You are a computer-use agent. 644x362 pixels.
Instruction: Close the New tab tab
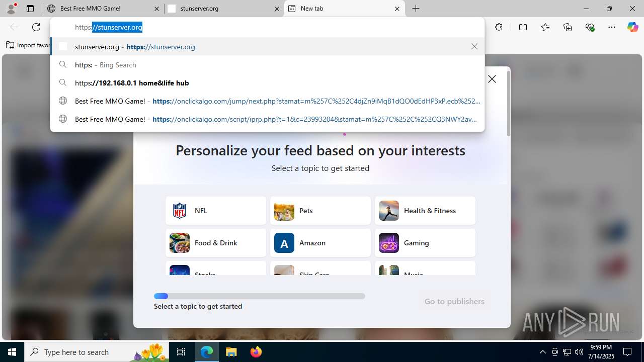(397, 9)
